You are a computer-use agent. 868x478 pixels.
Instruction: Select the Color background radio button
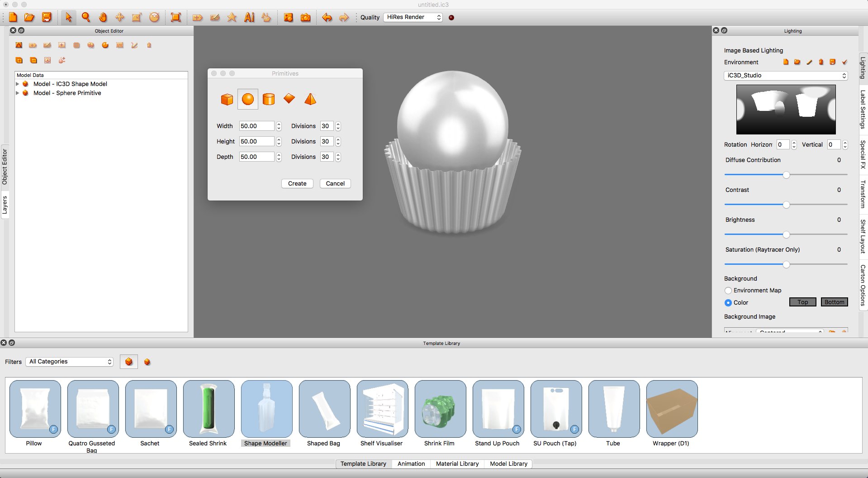click(728, 302)
